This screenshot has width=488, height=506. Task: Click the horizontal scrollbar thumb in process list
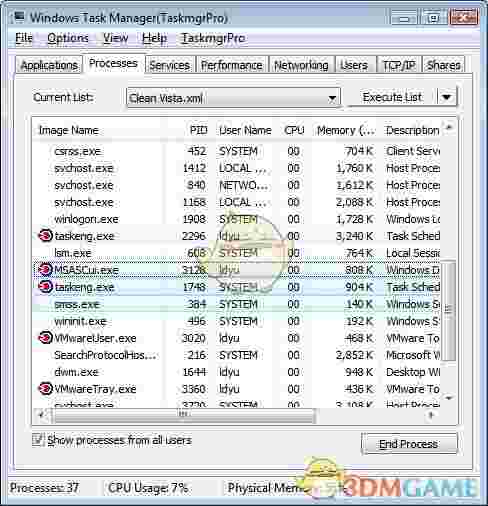tap(183, 415)
